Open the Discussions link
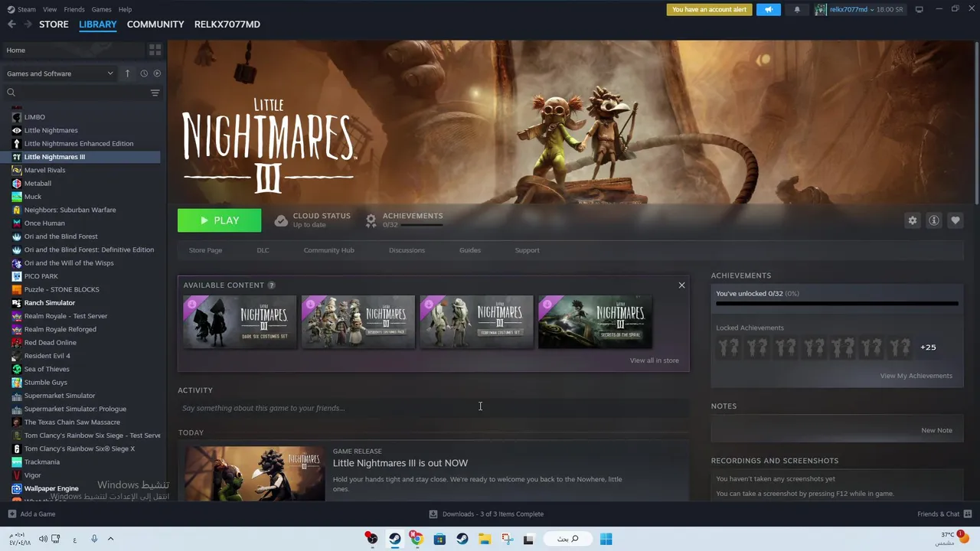The width and height of the screenshot is (980, 551). pos(407,250)
